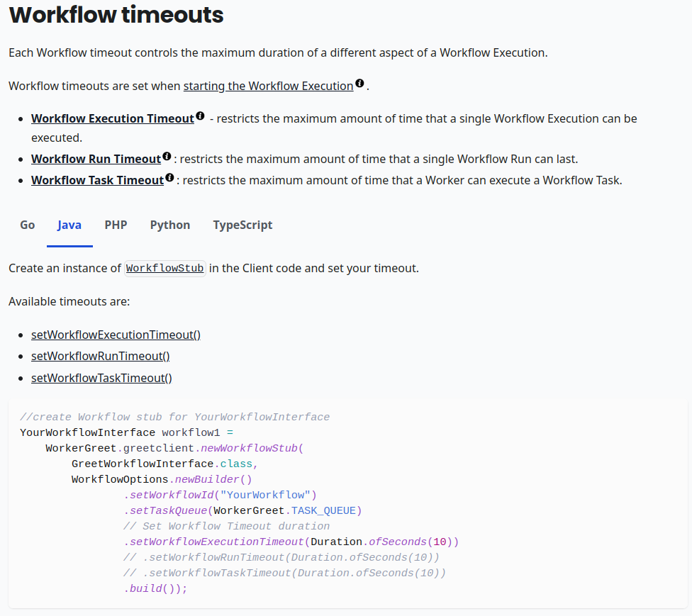Open the setWorkflowTaskTimeout() link
Screen dimensions: 692x616
click(x=101, y=378)
